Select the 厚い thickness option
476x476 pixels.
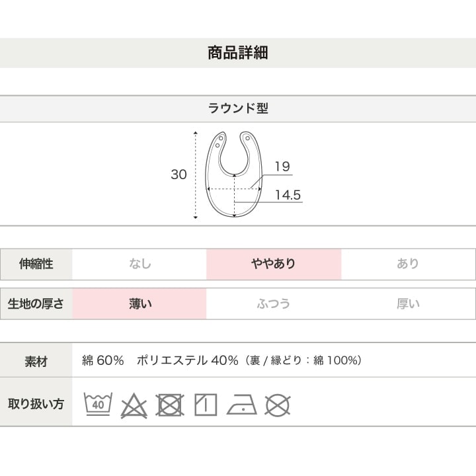408,303
